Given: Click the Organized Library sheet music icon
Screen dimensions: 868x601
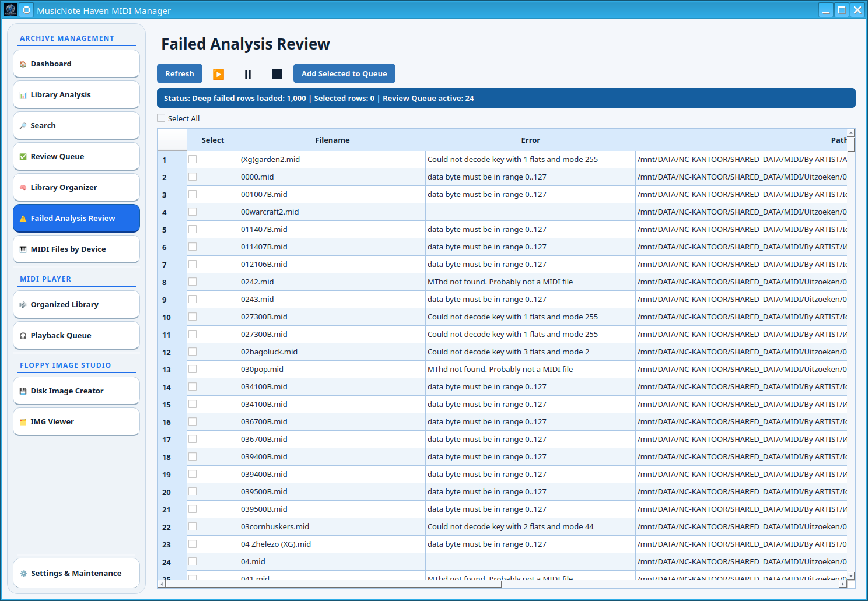Looking at the screenshot, I should [x=23, y=305].
